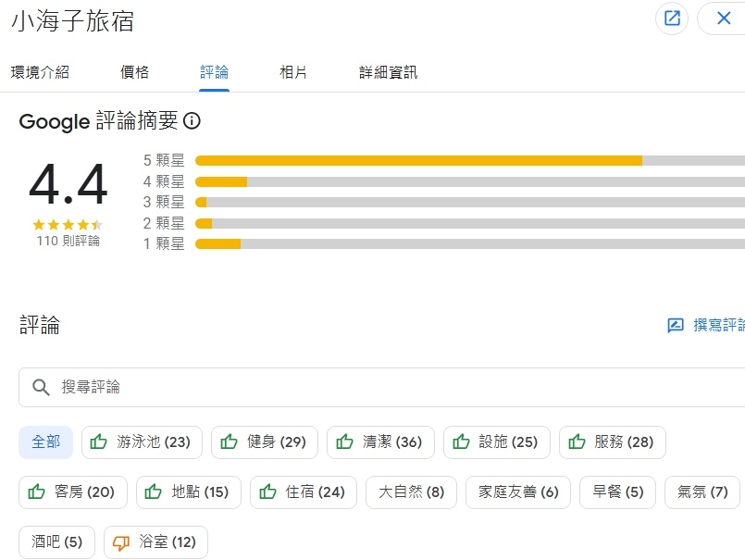This screenshot has width=745, height=560.
Task: Go to the 價格 tab
Action: 134,72
